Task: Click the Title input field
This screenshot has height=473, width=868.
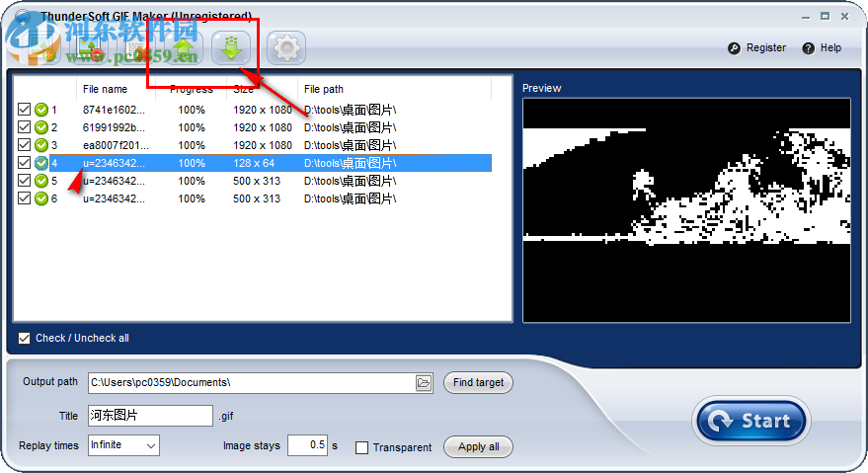Action: (x=150, y=416)
